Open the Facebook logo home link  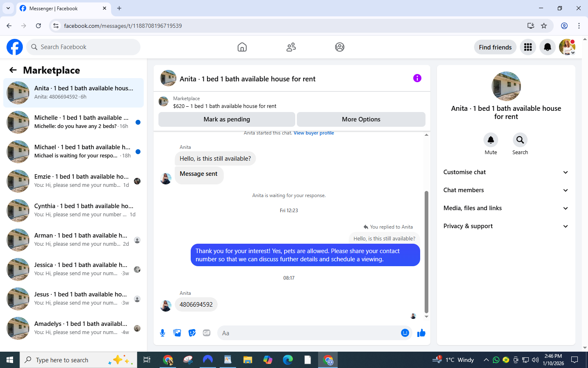(x=15, y=47)
